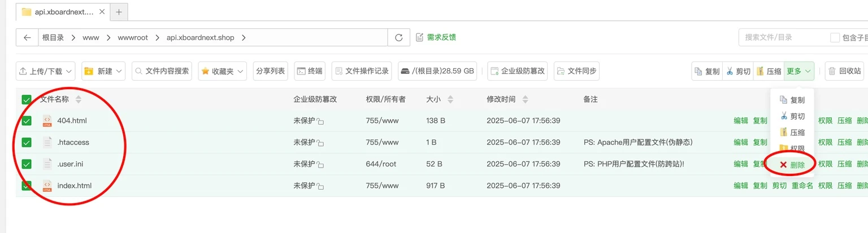Open 文件操作记录 file operation log

coord(362,71)
